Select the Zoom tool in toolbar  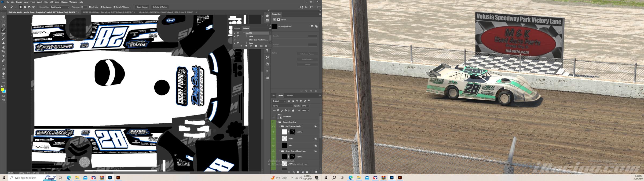coord(3,78)
